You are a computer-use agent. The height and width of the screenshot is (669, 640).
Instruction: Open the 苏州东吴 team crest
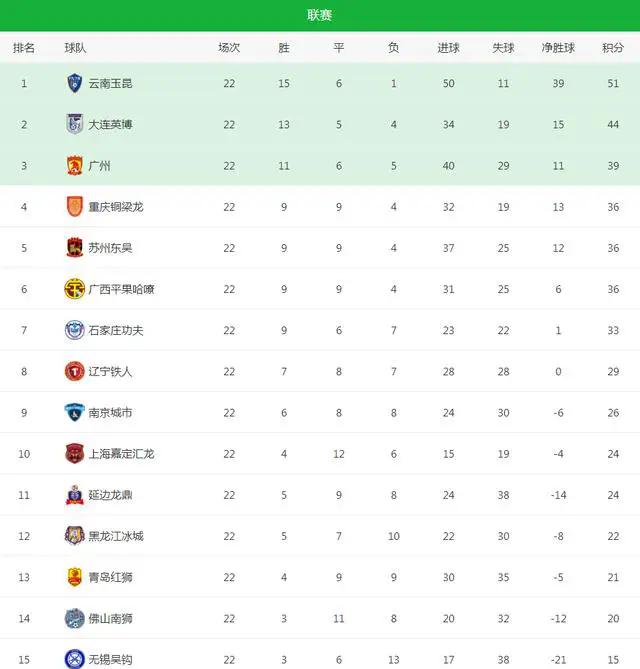click(75, 247)
